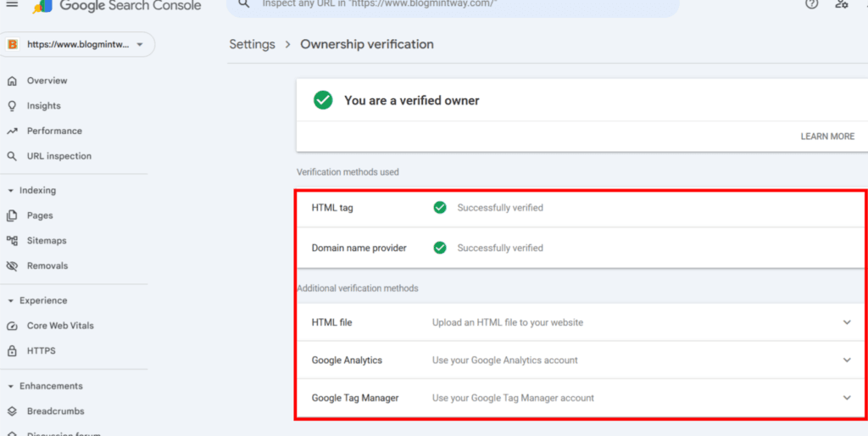Click the 'Additional verification methods' label
The height and width of the screenshot is (436, 868).
[x=358, y=288]
